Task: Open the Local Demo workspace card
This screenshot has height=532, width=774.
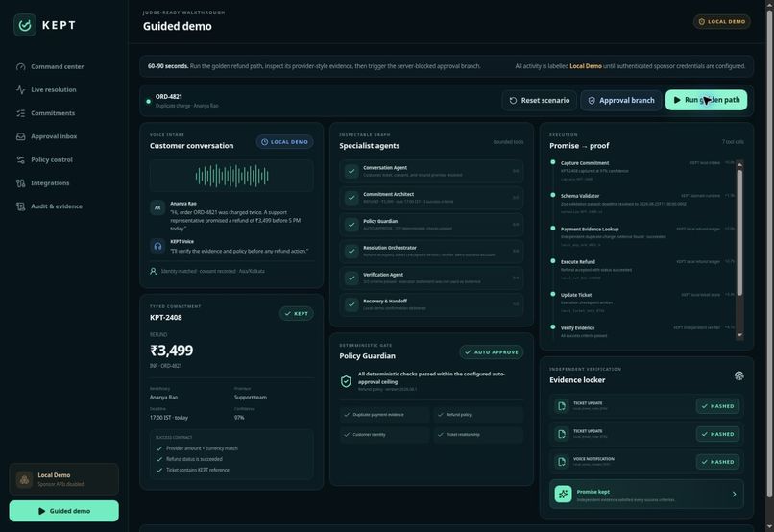Action: coord(63,478)
